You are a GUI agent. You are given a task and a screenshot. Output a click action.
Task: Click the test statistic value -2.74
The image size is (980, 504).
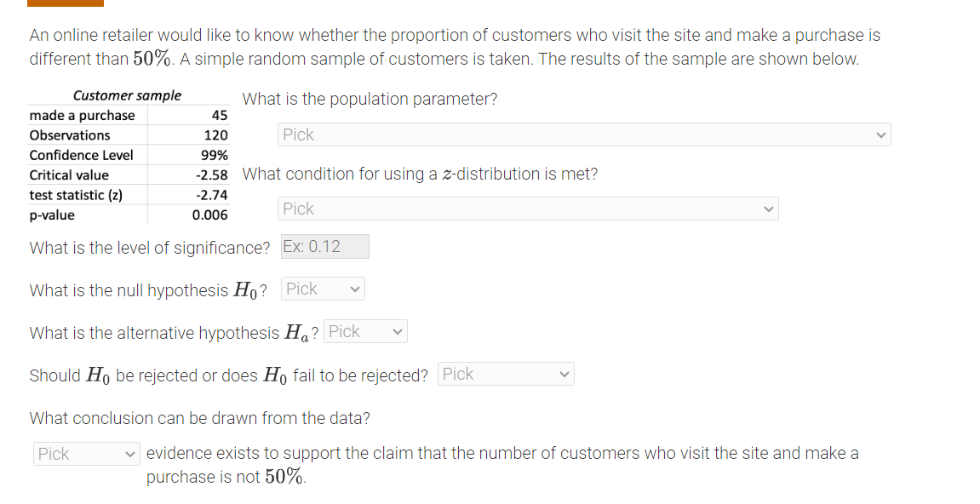(212, 195)
